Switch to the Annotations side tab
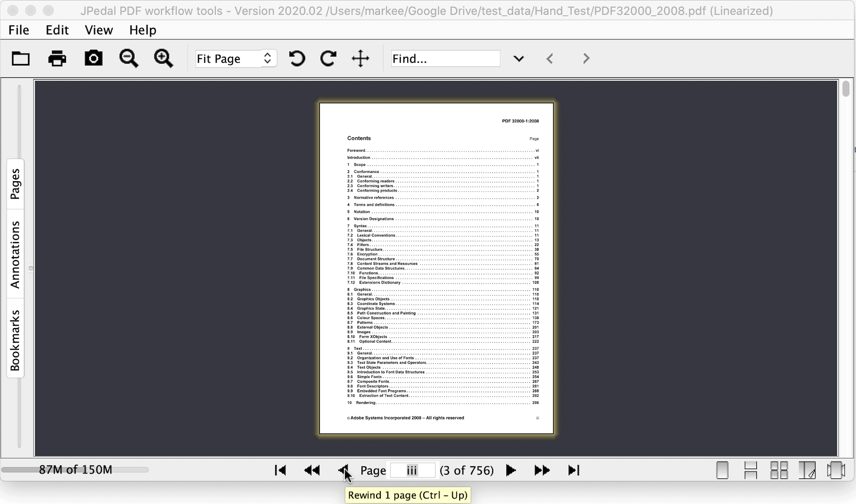The image size is (856, 504). 15,254
